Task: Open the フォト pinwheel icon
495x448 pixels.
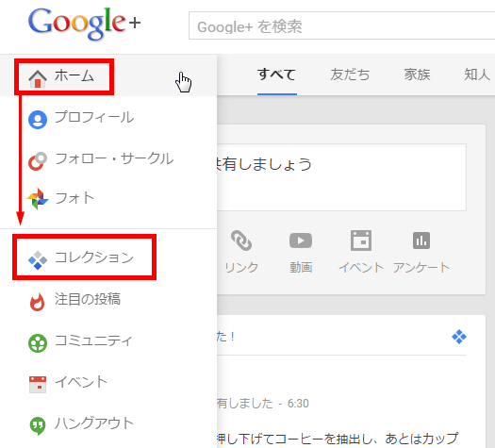Action: (x=38, y=199)
